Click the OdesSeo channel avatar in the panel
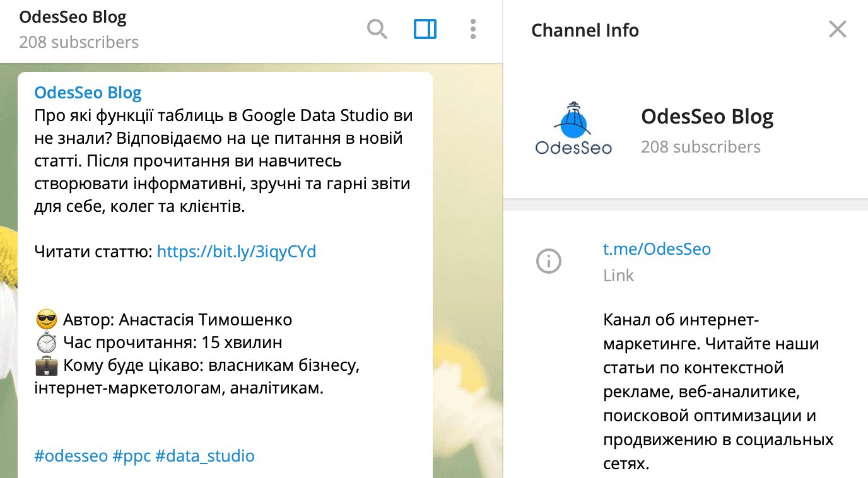The image size is (868, 478). [x=573, y=129]
